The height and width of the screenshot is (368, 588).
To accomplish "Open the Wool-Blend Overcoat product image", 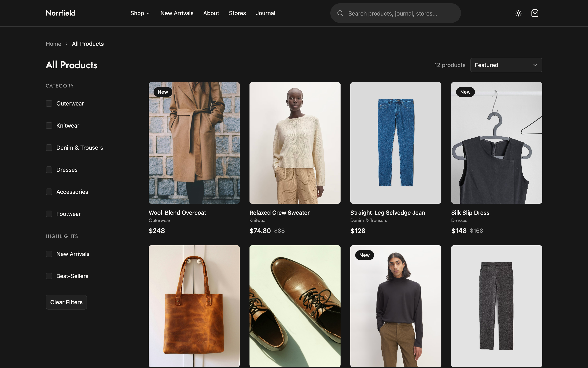I will pos(194,143).
